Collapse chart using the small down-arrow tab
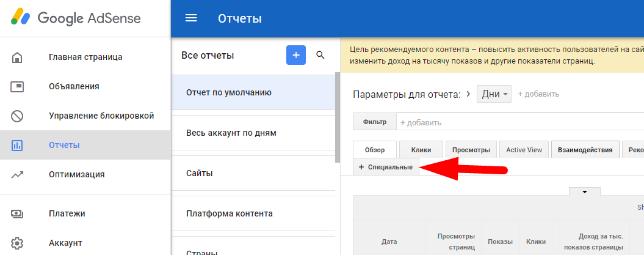 (x=585, y=191)
